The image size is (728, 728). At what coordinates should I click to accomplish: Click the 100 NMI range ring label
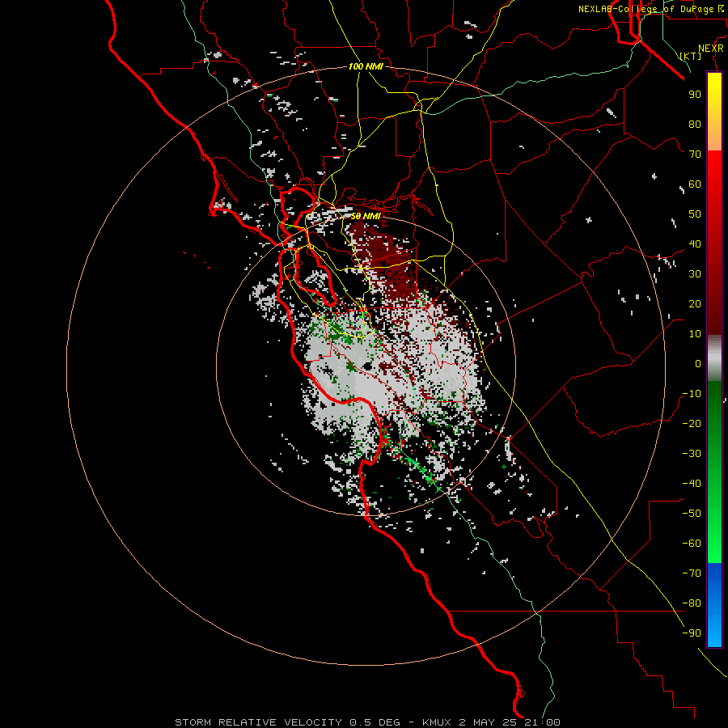(366, 66)
